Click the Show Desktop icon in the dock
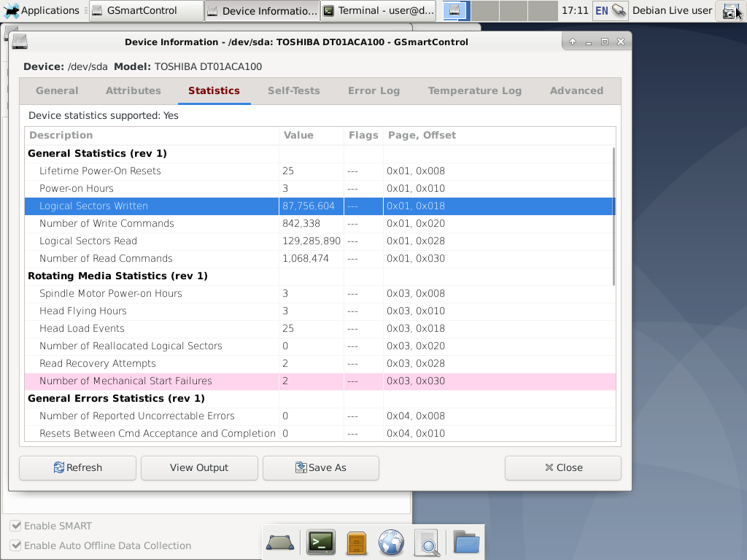This screenshot has width=747, height=560. (x=280, y=542)
